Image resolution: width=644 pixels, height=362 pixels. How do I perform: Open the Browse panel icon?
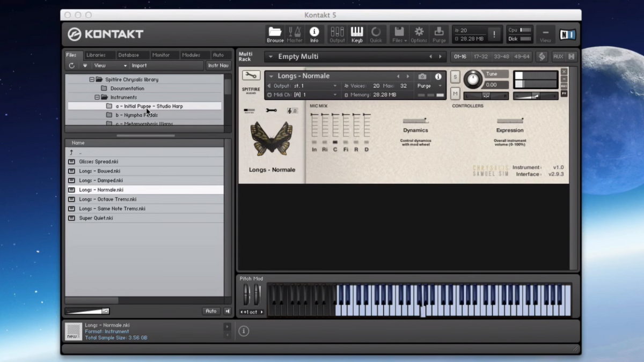(x=275, y=34)
